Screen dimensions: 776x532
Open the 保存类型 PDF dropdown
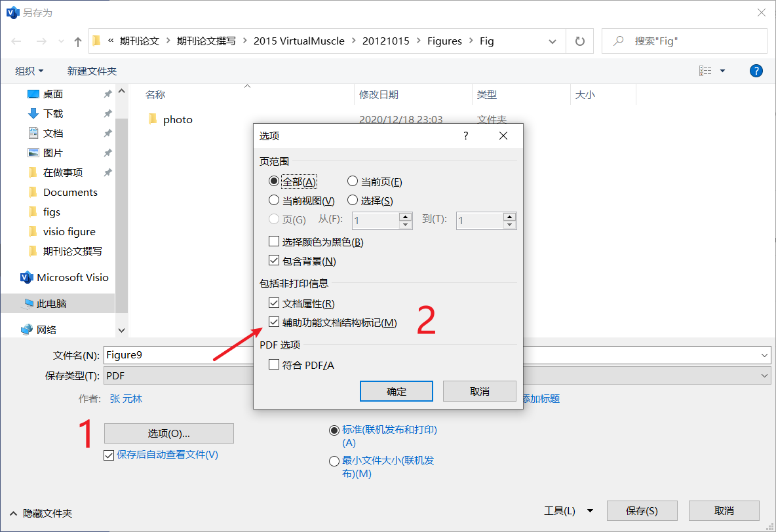coord(765,375)
